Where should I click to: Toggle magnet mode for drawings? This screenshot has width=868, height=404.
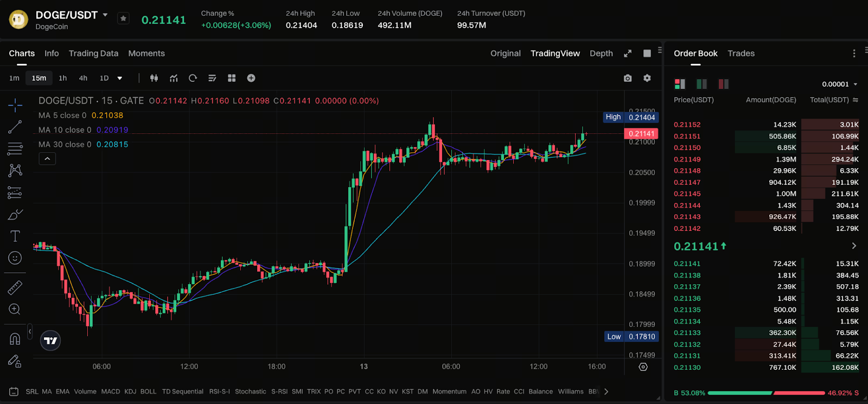pyautogui.click(x=15, y=339)
